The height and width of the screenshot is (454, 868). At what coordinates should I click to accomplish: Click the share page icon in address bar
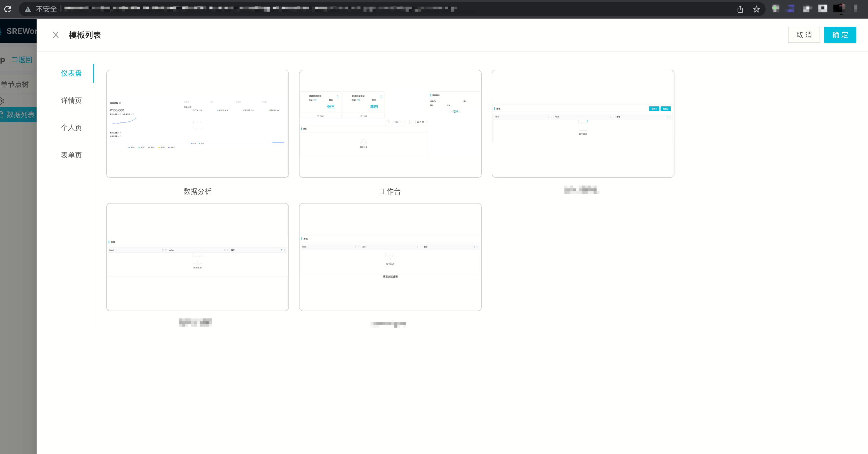coord(740,9)
